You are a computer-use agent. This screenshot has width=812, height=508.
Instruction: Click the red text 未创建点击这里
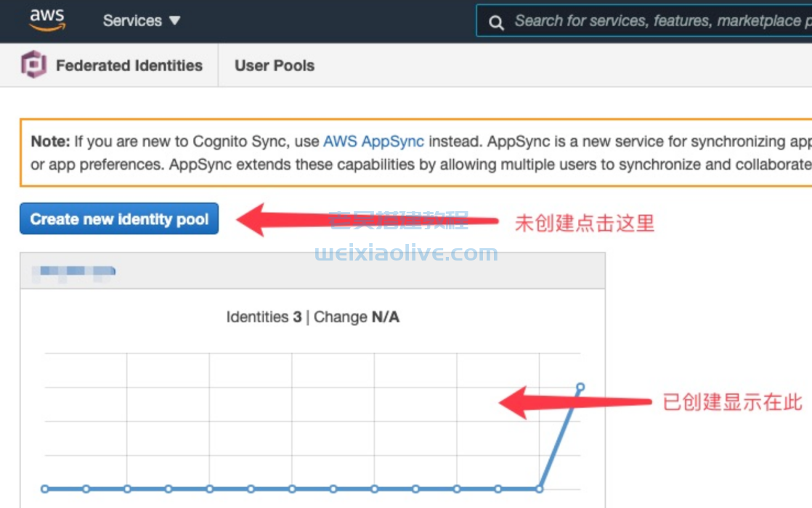point(585,224)
